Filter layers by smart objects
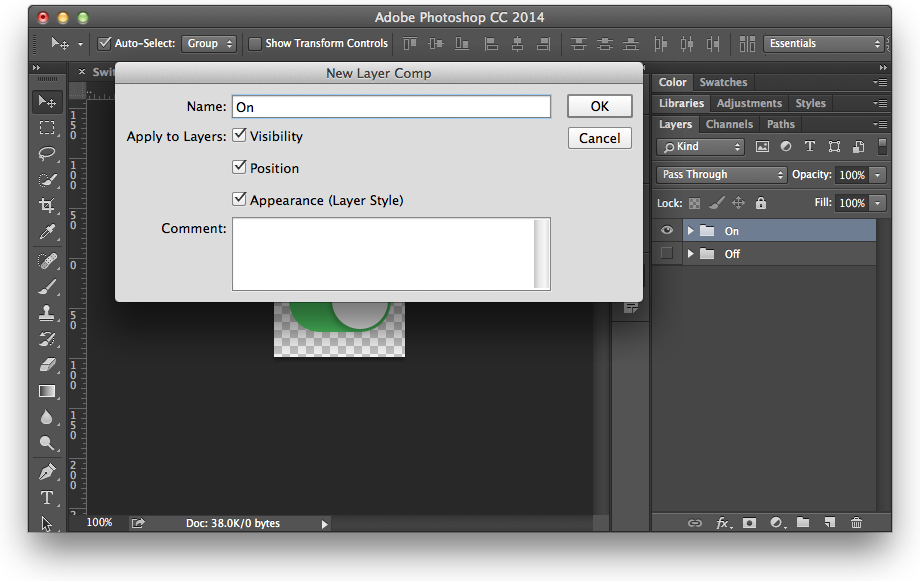This screenshot has height=581, width=920. tap(858, 147)
